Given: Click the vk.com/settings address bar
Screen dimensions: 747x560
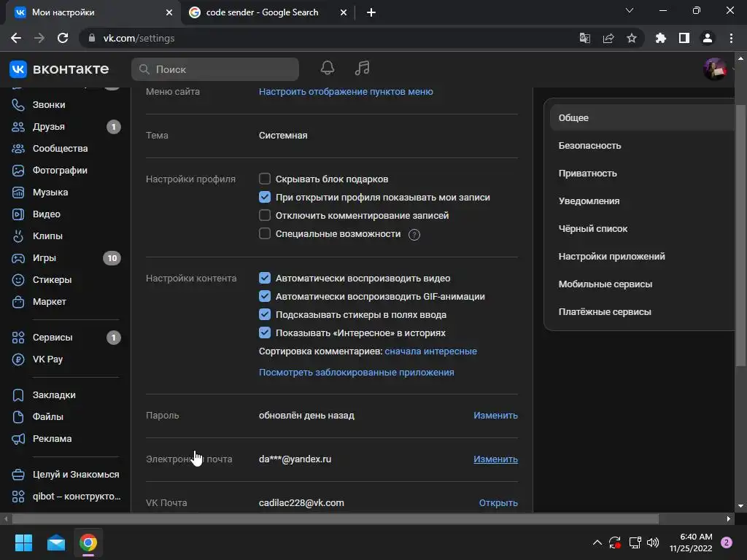Looking at the screenshot, I should (329, 38).
